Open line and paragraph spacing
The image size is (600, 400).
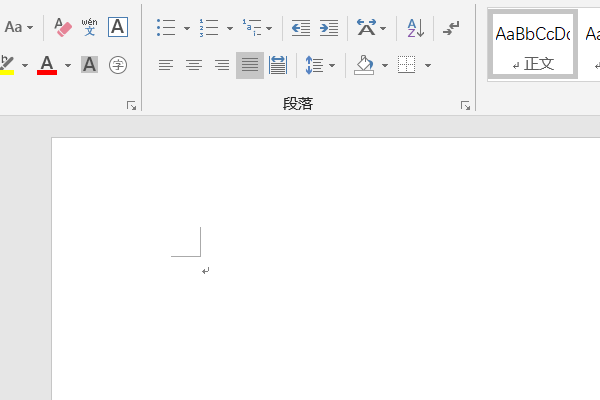315,65
